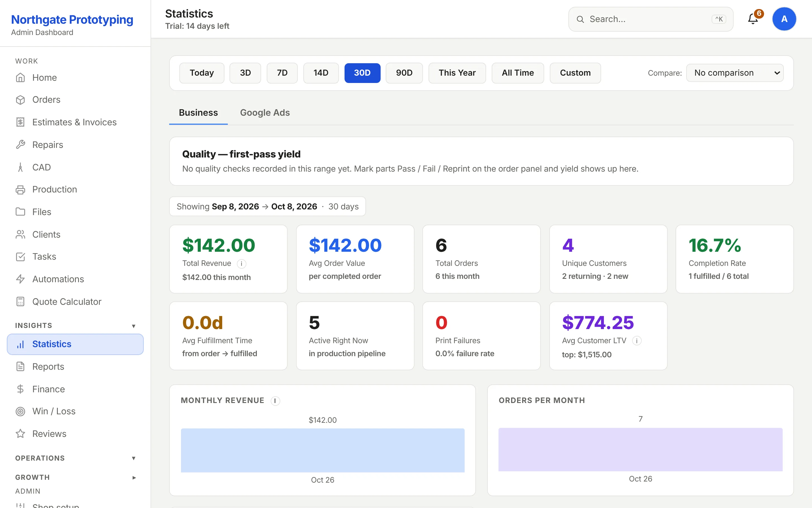
Task: Click the date range Showing label
Action: click(267, 206)
